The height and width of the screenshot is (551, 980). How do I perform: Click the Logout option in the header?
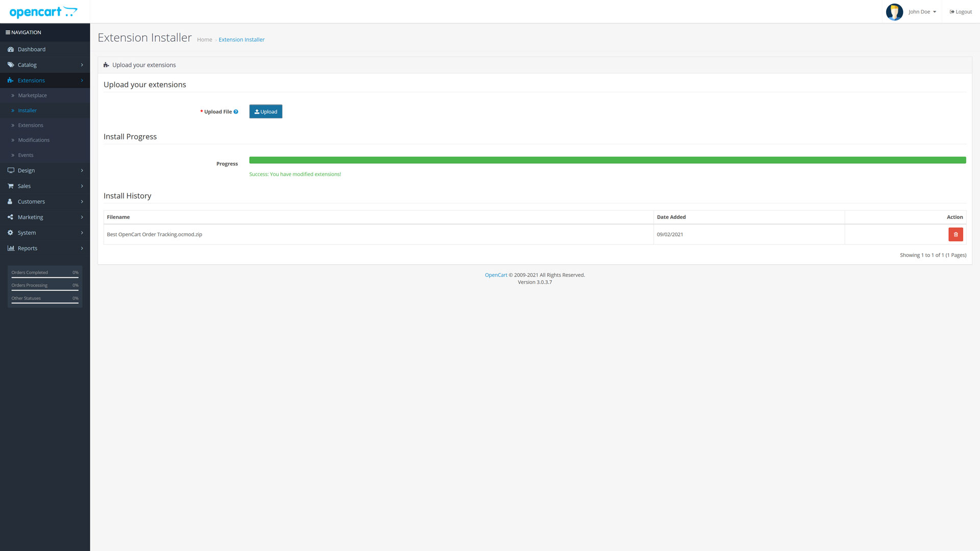[960, 11]
